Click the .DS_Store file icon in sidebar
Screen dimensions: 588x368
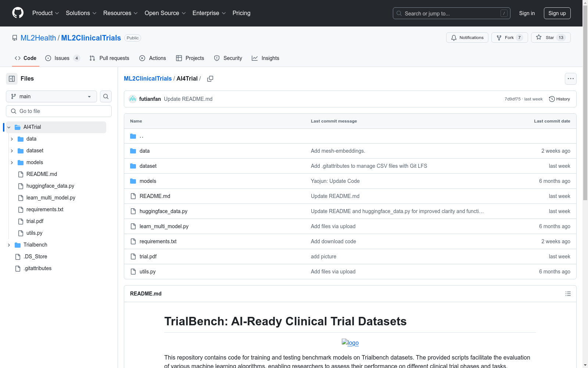(x=18, y=256)
